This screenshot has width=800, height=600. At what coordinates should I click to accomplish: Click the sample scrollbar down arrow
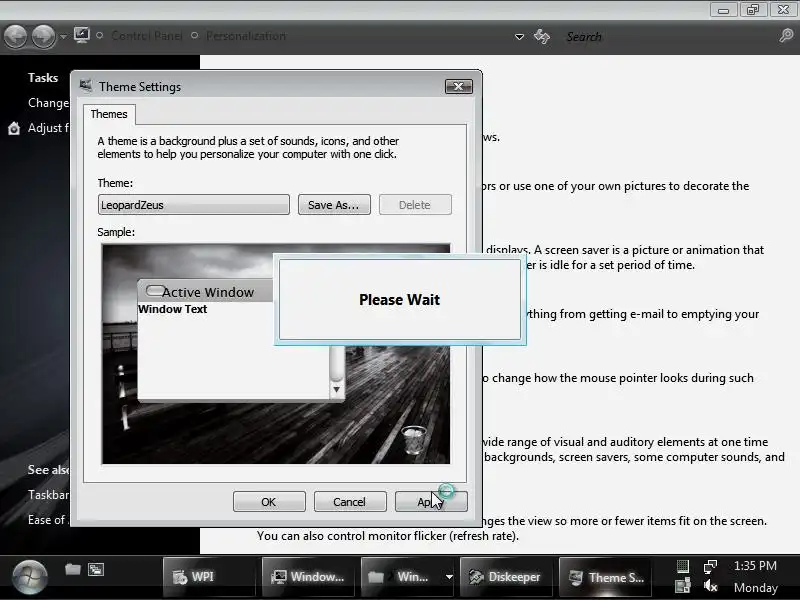336,390
